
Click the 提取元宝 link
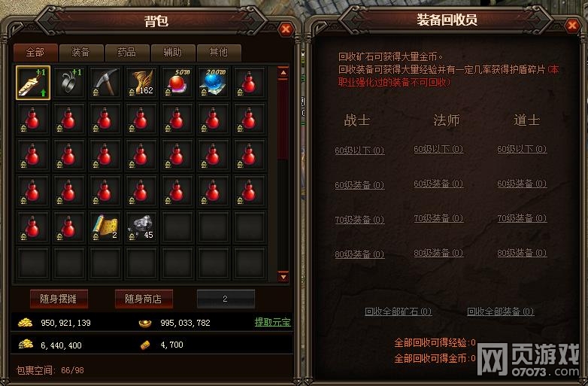coord(273,322)
